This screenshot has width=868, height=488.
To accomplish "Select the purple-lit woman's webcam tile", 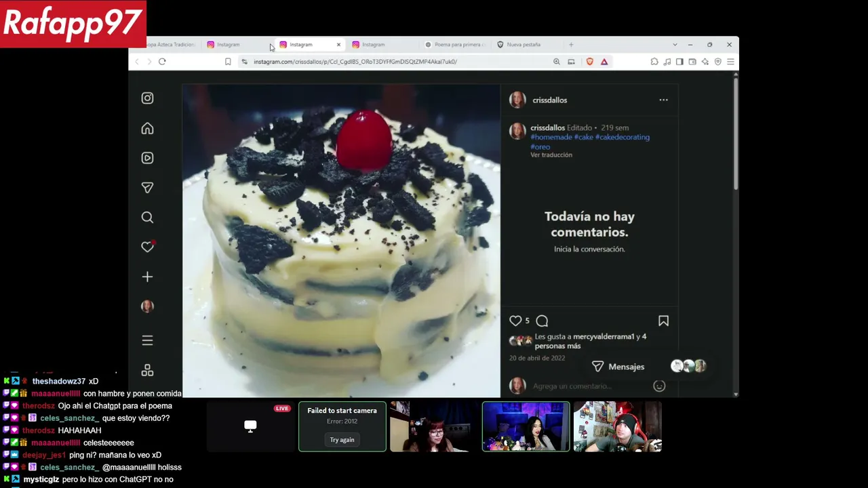I will [526, 426].
